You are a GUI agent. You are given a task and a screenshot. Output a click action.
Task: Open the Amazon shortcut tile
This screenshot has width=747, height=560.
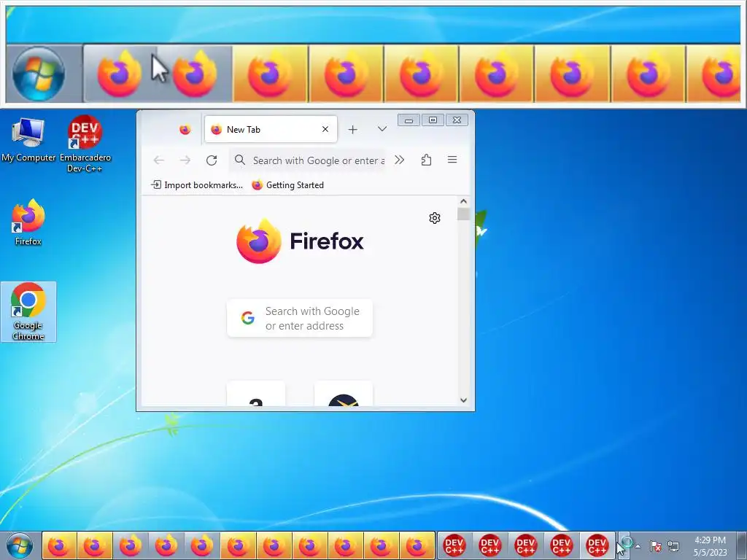pos(256,394)
